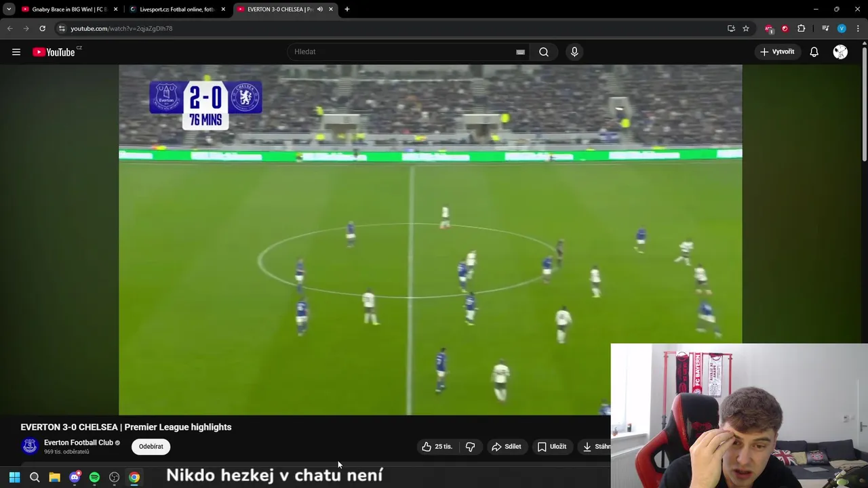Start voice search with the microphone

point(574,52)
